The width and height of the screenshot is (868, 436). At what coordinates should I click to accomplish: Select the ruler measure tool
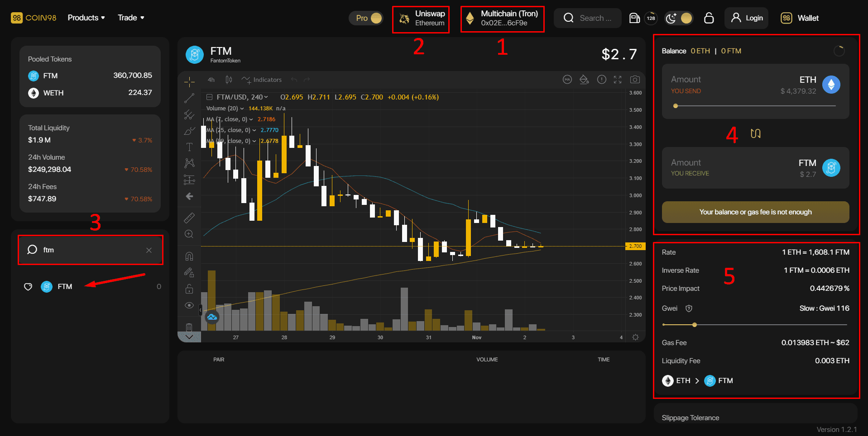(x=189, y=218)
